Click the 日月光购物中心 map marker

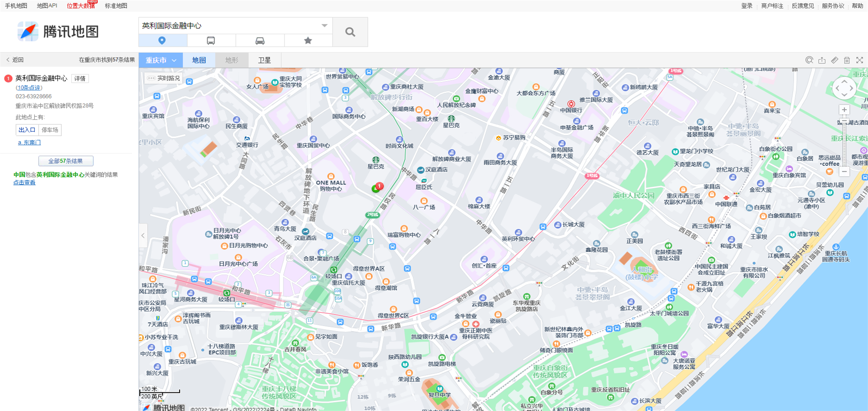[224, 246]
